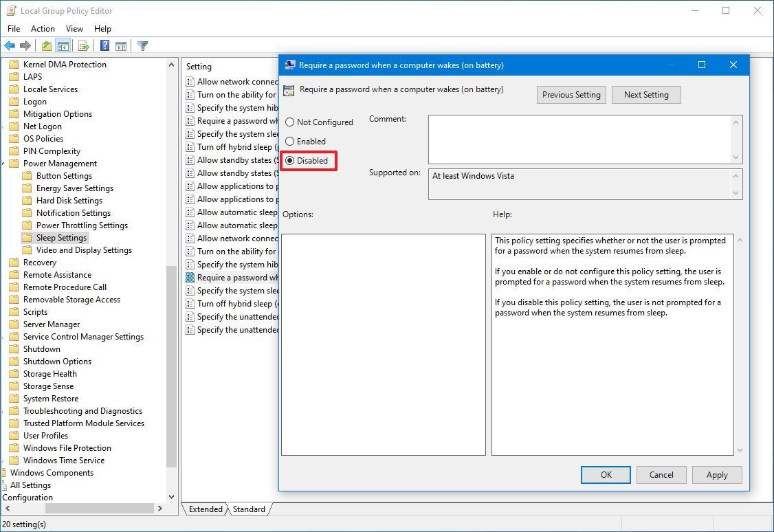Click the Back navigation arrow
The width and height of the screenshot is (774, 532).
pyautogui.click(x=10, y=45)
